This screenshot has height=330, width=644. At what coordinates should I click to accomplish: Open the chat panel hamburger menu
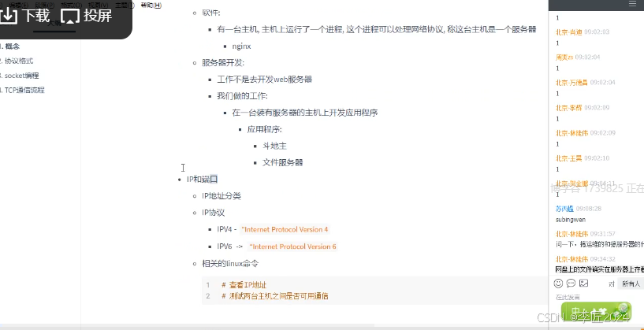click(632, 4)
